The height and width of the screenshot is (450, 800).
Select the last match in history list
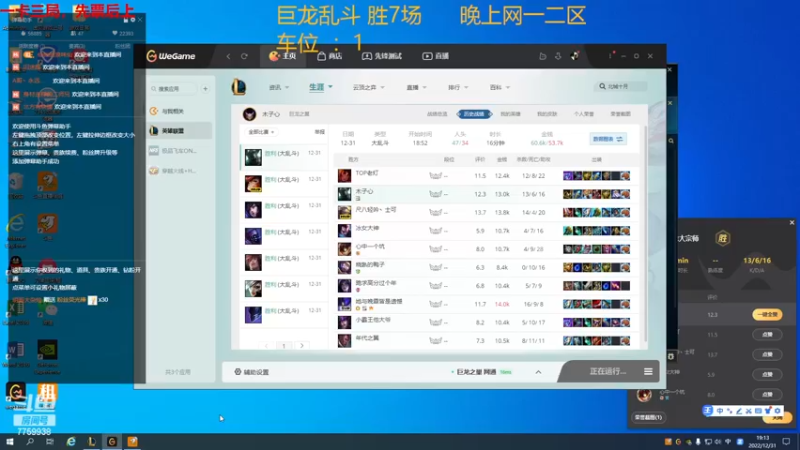pos(284,314)
